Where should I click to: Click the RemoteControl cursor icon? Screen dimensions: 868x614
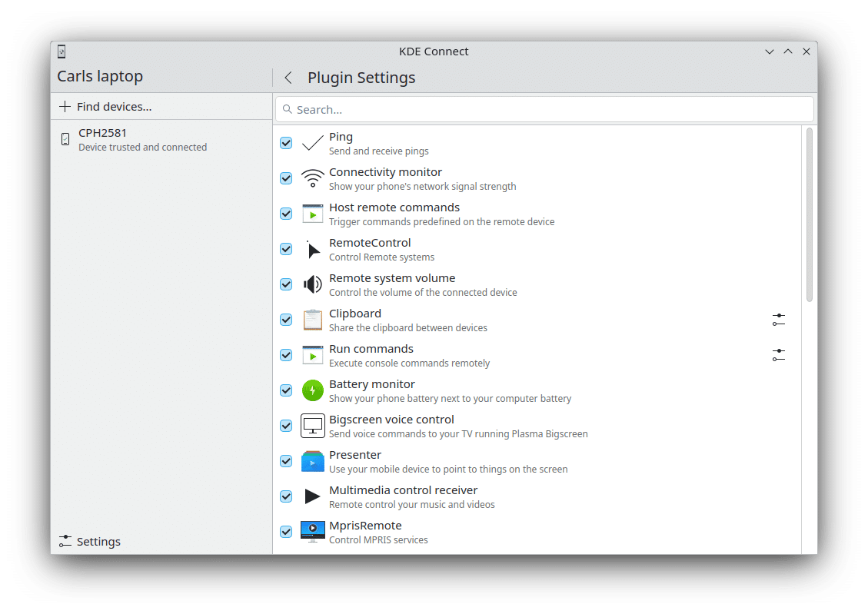[312, 248]
